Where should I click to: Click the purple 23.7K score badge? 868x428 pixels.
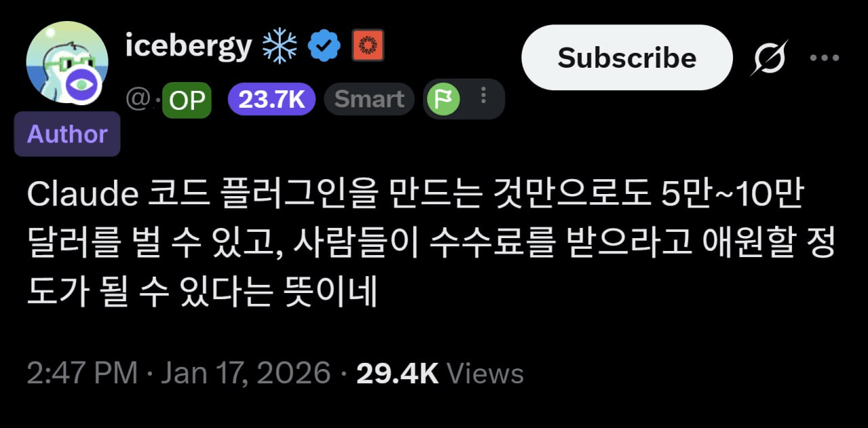[272, 100]
